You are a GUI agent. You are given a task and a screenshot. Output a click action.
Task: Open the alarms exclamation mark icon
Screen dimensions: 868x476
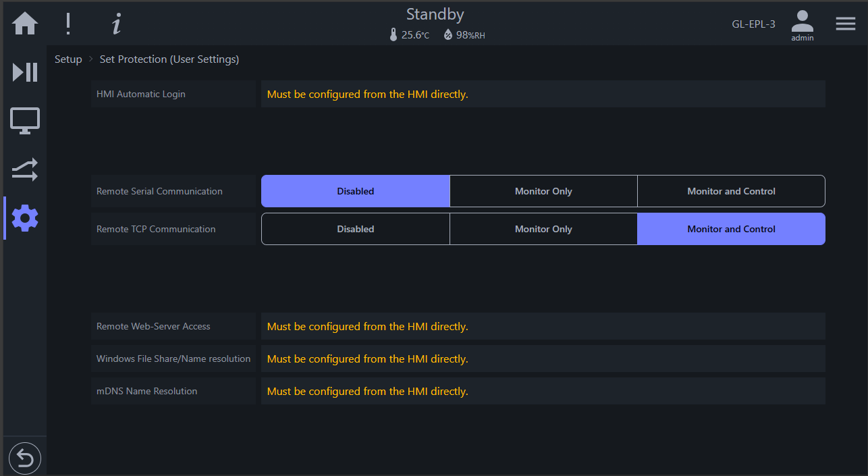67,24
